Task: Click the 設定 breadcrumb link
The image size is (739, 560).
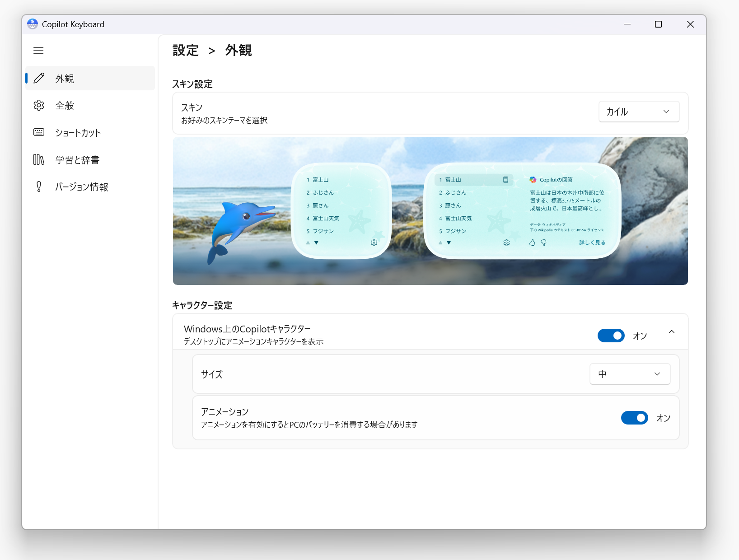Action: (x=186, y=50)
